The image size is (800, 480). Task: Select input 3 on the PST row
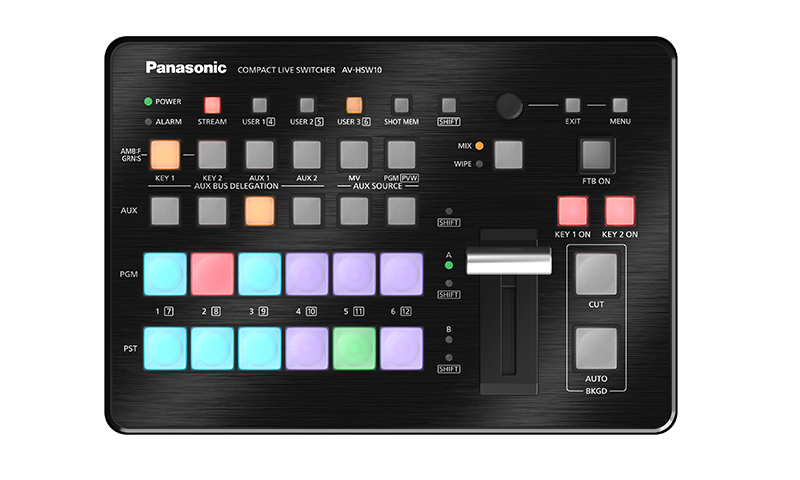coord(260,348)
